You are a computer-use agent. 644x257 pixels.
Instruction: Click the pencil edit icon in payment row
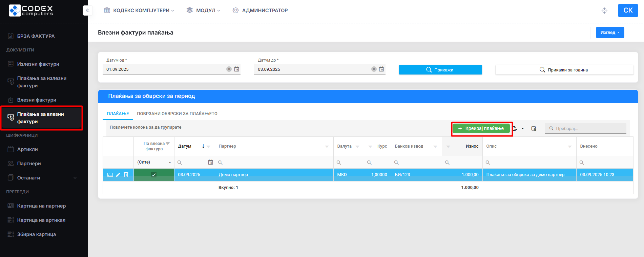click(118, 175)
